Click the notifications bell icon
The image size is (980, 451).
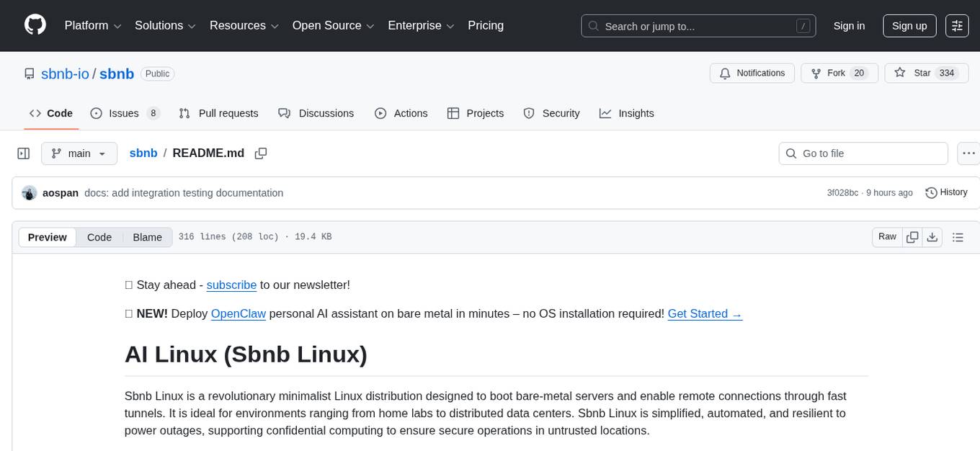pos(725,73)
